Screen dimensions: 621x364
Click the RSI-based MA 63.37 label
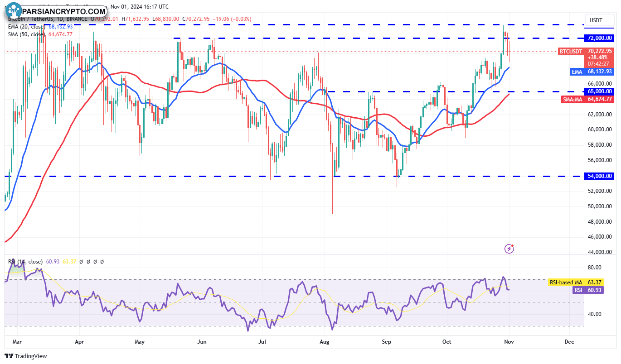click(x=576, y=283)
